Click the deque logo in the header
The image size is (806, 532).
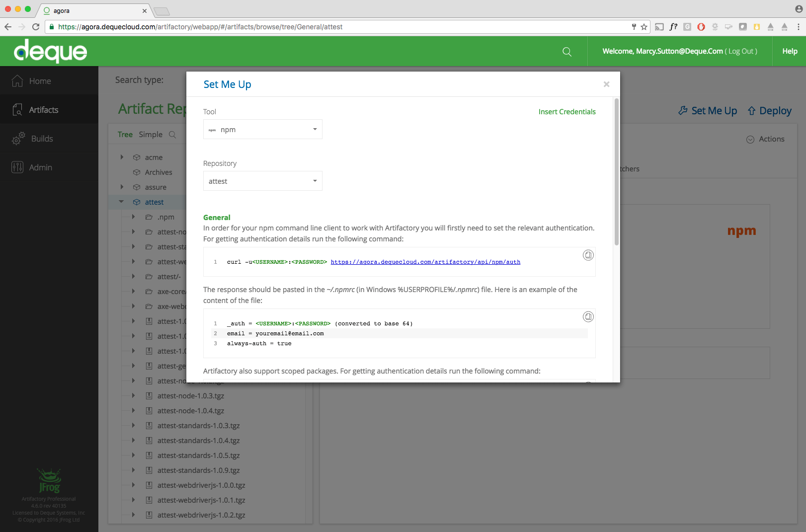click(50, 51)
